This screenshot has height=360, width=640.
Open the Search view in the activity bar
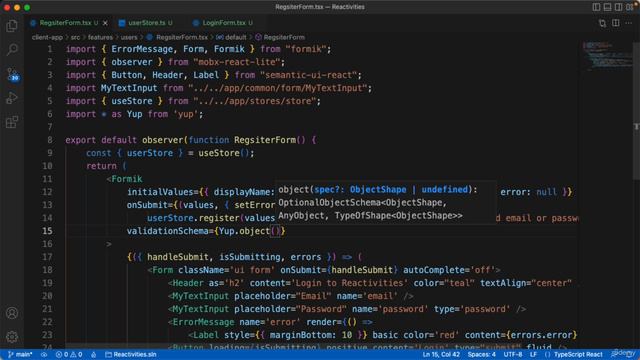[x=12, y=50]
